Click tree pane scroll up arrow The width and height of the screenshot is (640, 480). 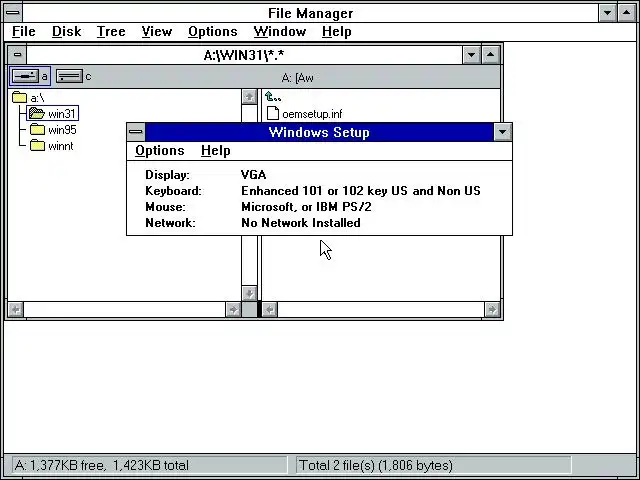coord(249,97)
